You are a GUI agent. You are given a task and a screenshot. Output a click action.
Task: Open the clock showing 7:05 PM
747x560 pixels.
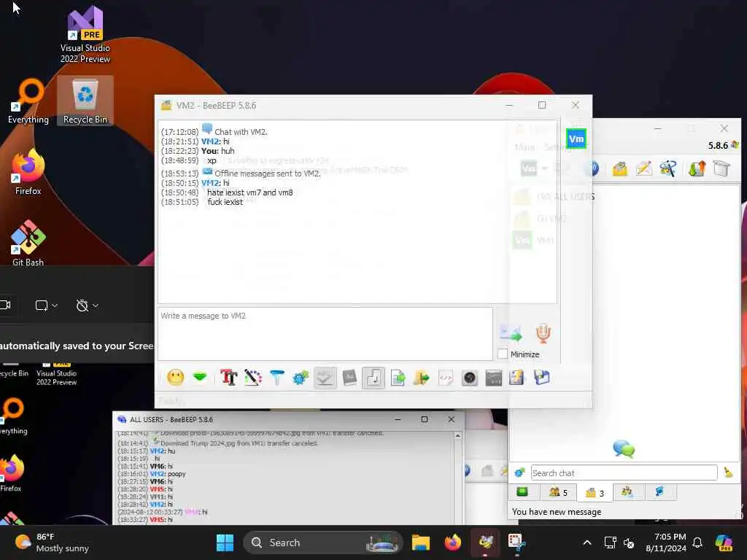(x=666, y=542)
